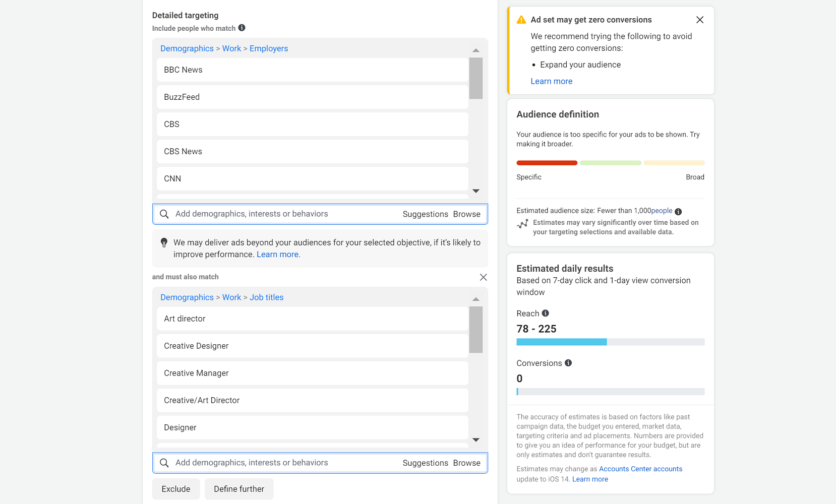Click the yellow warning triangle icon
Screen dimensions: 836x504
[x=521, y=20]
